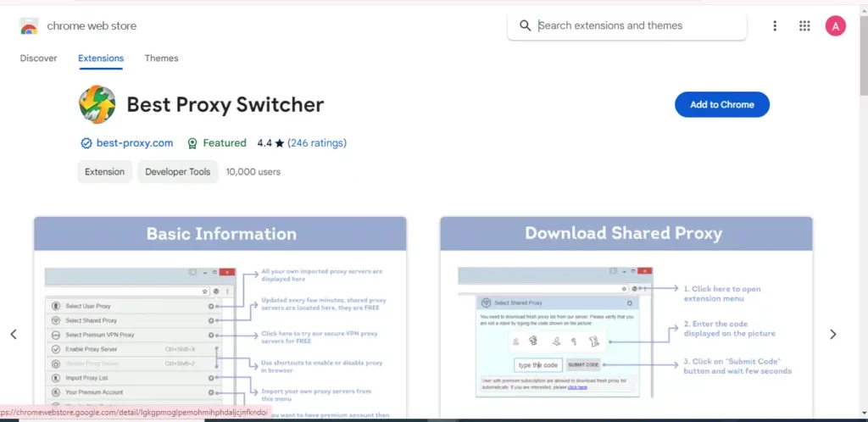The width and height of the screenshot is (868, 422).
Task: Click the search magnifier icon
Action: 525,25
